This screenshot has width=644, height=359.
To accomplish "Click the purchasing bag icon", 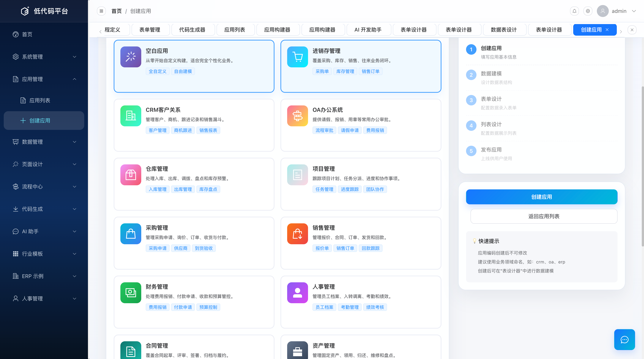I will 131,234.
